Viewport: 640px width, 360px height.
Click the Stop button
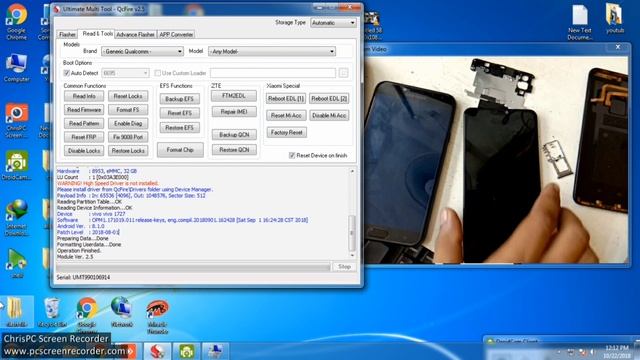click(344, 267)
